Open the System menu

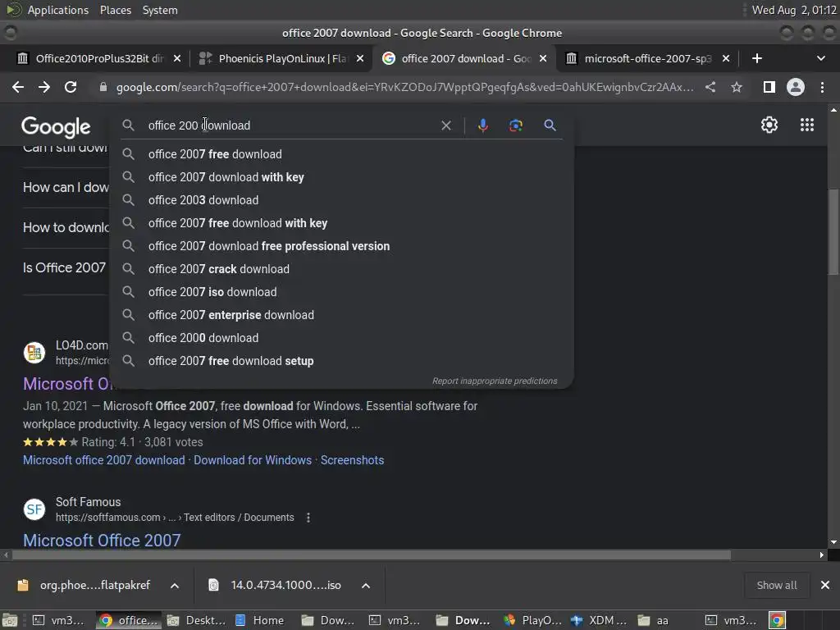point(160,10)
